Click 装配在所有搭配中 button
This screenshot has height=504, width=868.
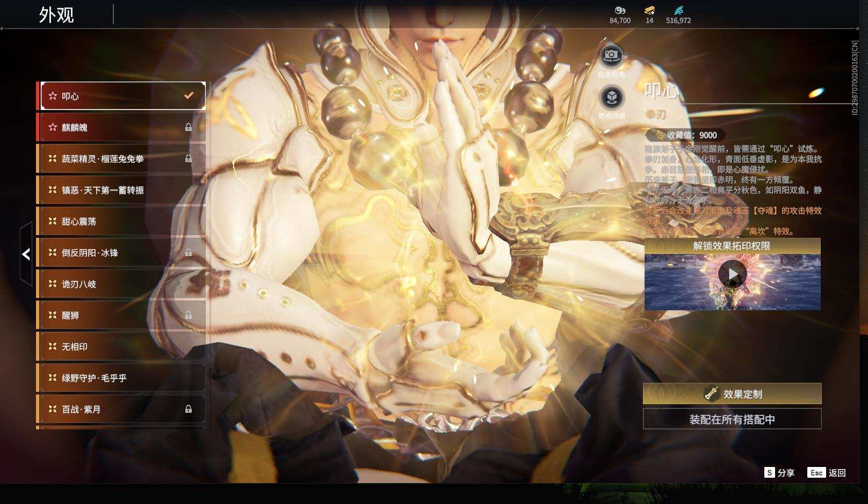tap(732, 419)
